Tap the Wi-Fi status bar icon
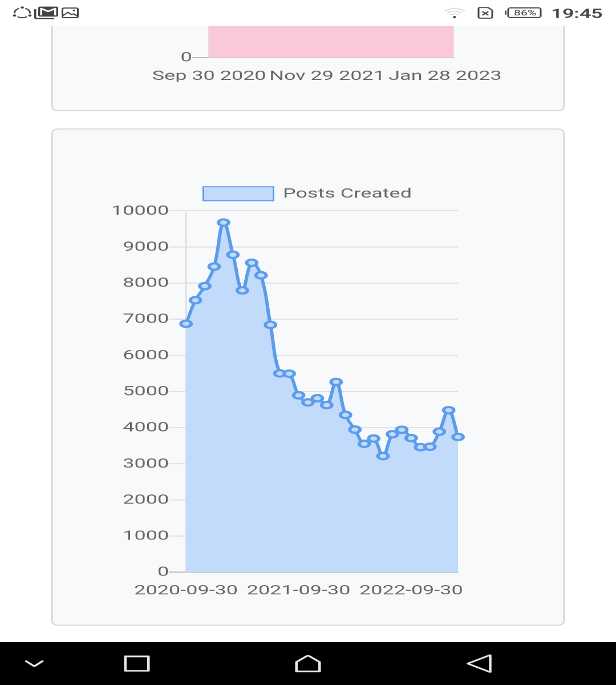The width and height of the screenshot is (616, 685). [455, 13]
